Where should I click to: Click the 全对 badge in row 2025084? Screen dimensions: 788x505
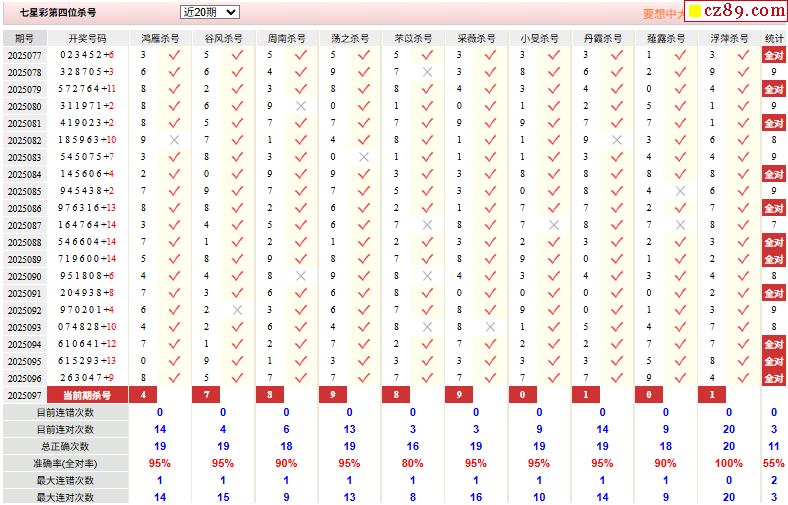point(774,174)
